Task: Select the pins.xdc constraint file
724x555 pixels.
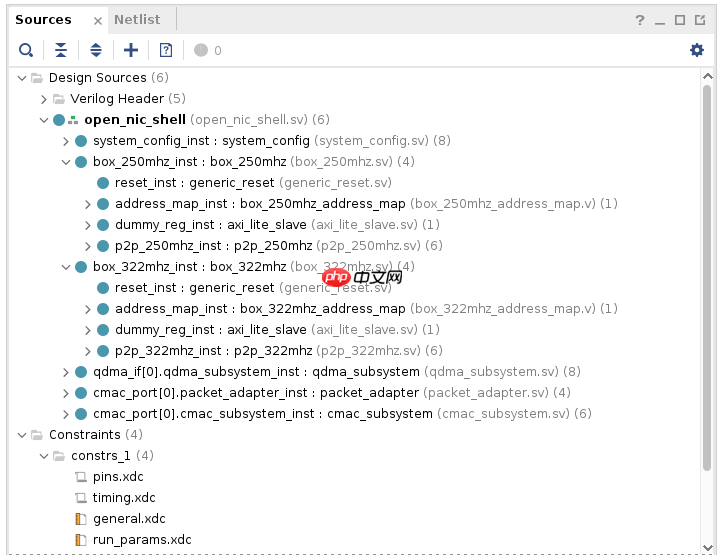Action: click(118, 477)
